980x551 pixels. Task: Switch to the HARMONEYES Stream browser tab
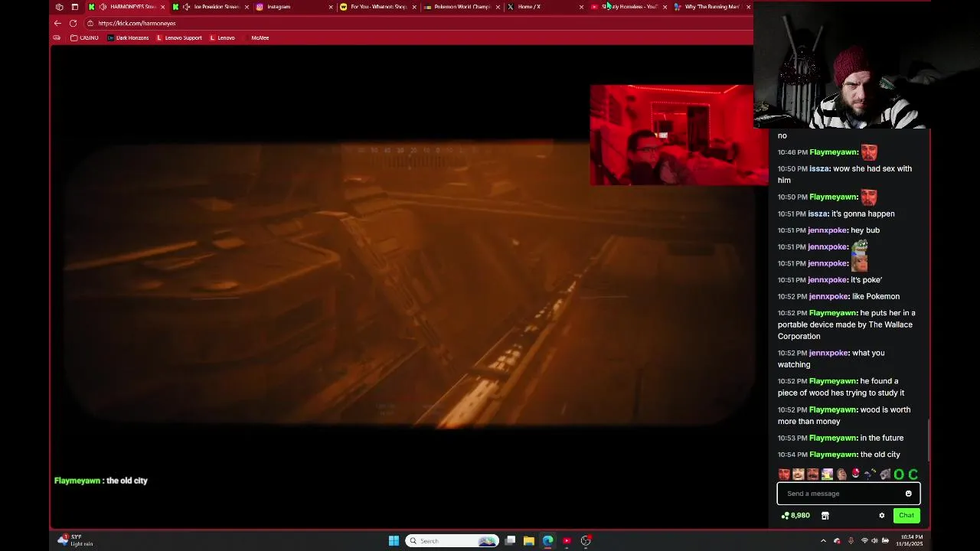(x=126, y=7)
